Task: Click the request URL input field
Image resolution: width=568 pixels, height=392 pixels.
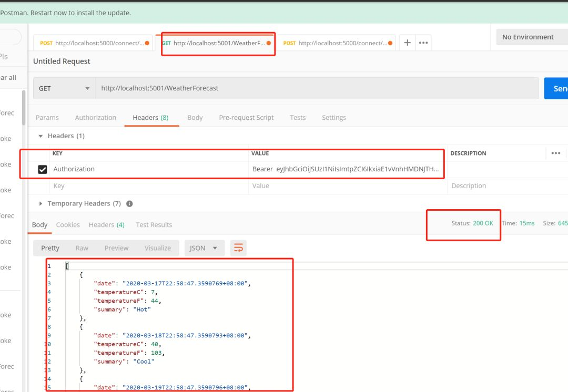Action: (317, 88)
